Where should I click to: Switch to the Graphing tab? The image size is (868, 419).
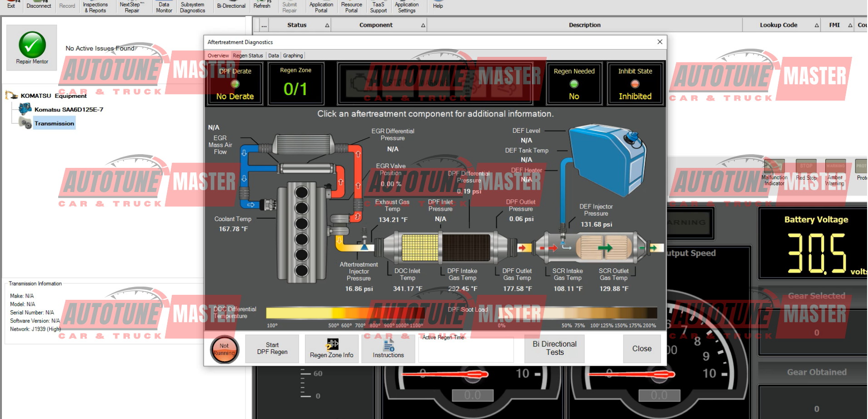click(293, 56)
